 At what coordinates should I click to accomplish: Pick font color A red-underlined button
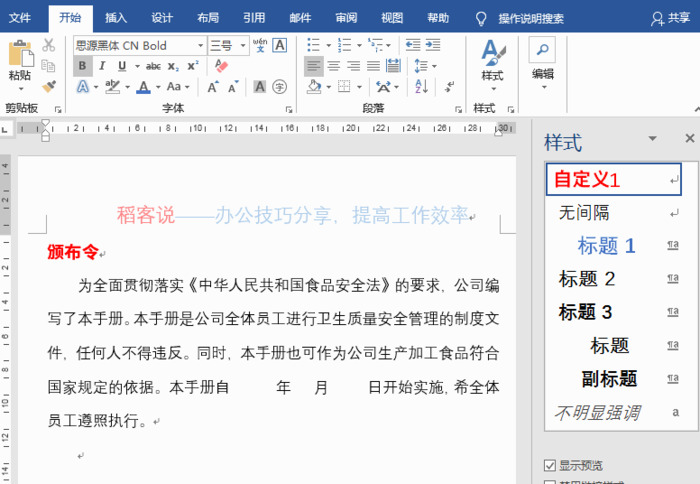(143, 87)
